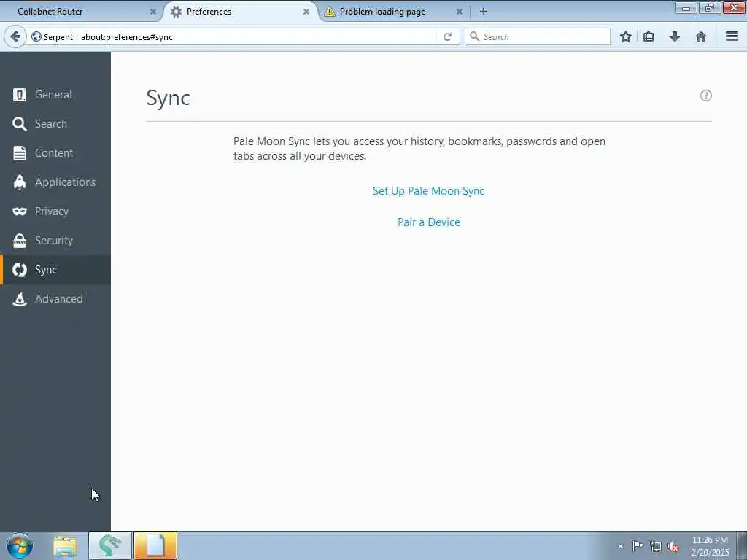Show bookmarks list icon

(x=649, y=36)
